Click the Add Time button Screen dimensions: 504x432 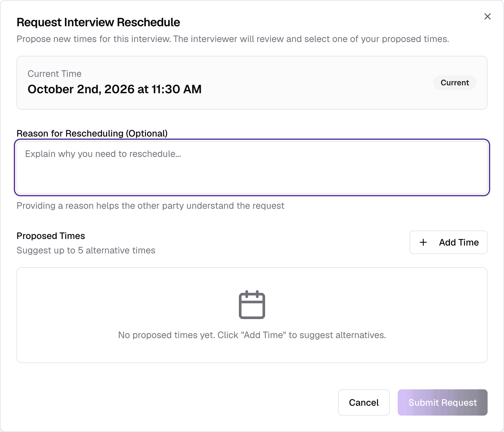tap(448, 242)
